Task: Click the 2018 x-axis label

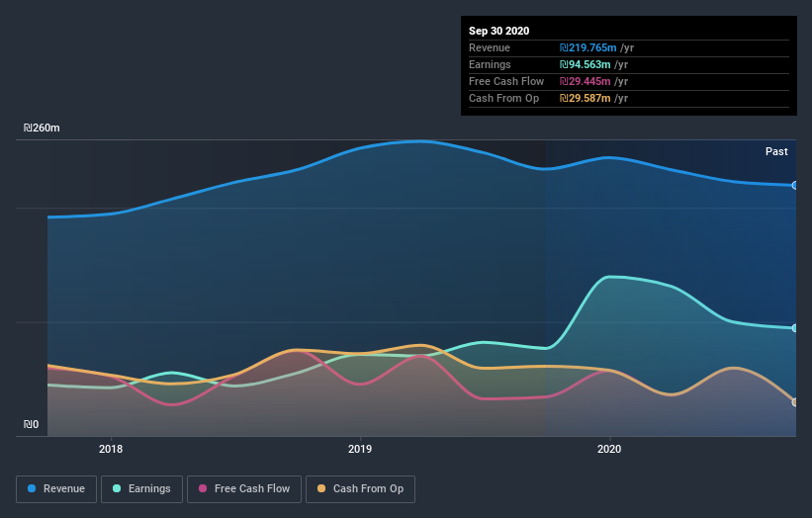Action: pyautogui.click(x=111, y=449)
